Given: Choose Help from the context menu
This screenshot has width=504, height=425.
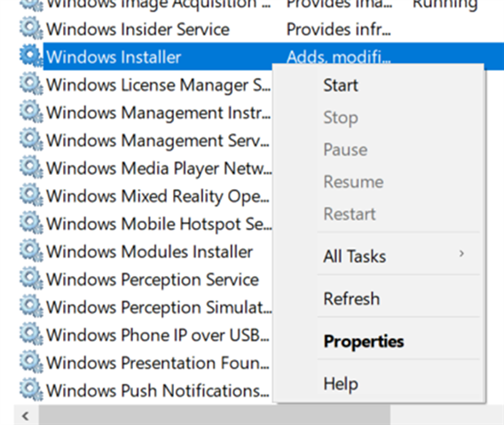Looking at the screenshot, I should [379, 383].
